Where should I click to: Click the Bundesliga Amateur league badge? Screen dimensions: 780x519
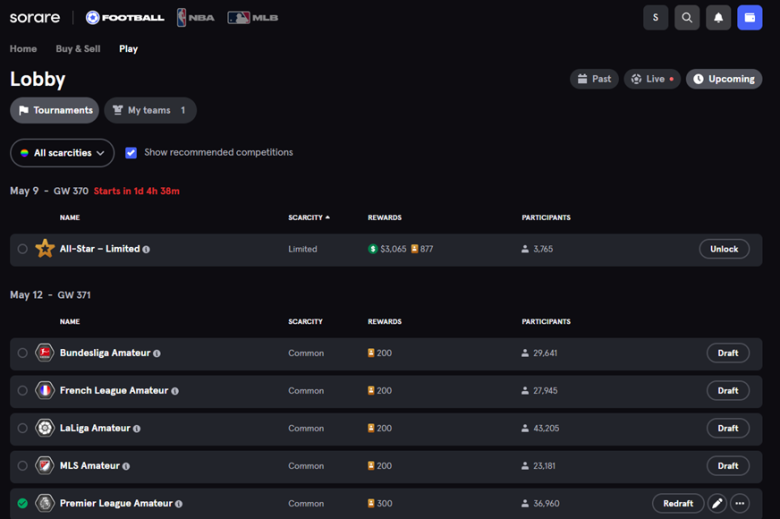pos(45,353)
